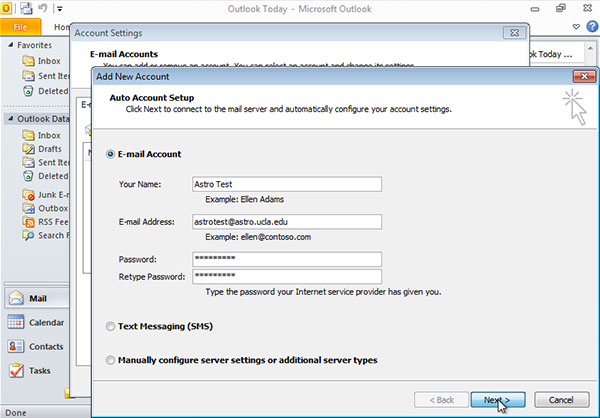Click Cancel in Add New Account dialog
This screenshot has height=418, width=600.
coord(561,400)
